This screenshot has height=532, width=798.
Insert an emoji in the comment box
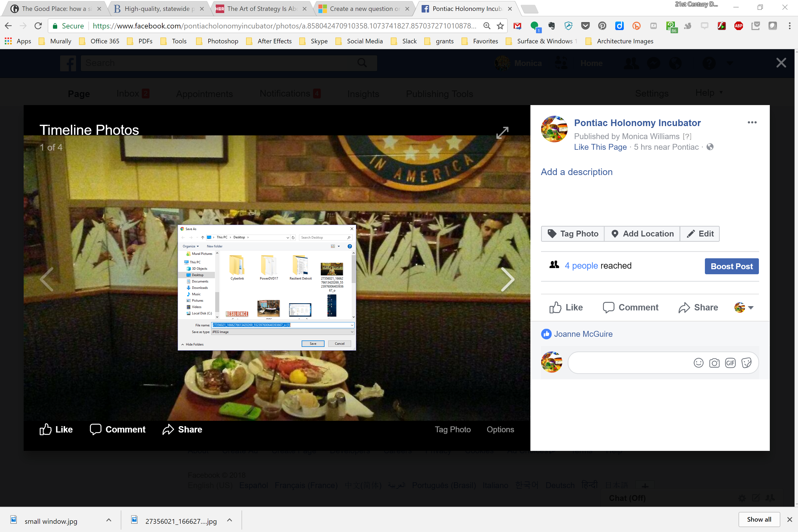tap(698, 363)
